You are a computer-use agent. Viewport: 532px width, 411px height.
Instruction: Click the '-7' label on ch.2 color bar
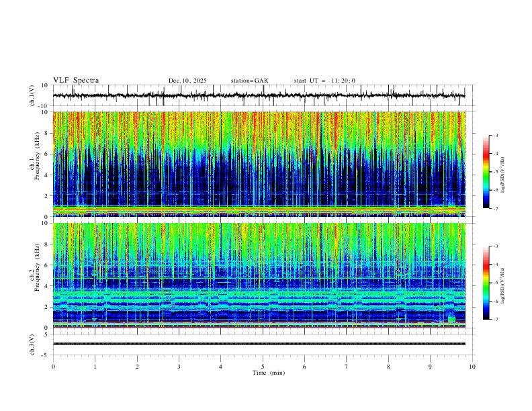coord(495,320)
